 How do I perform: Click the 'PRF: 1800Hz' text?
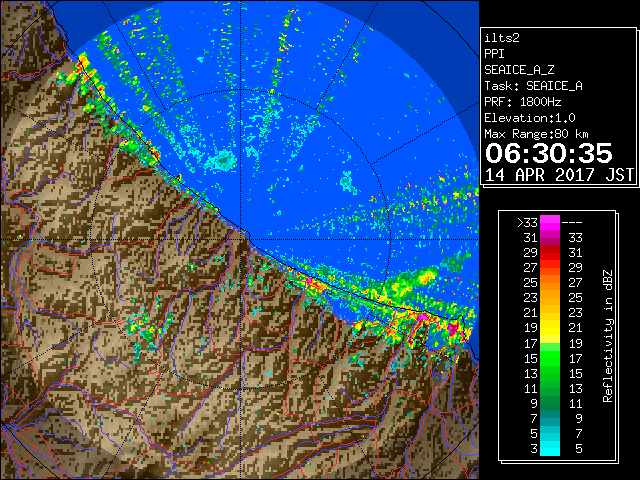coord(522,102)
